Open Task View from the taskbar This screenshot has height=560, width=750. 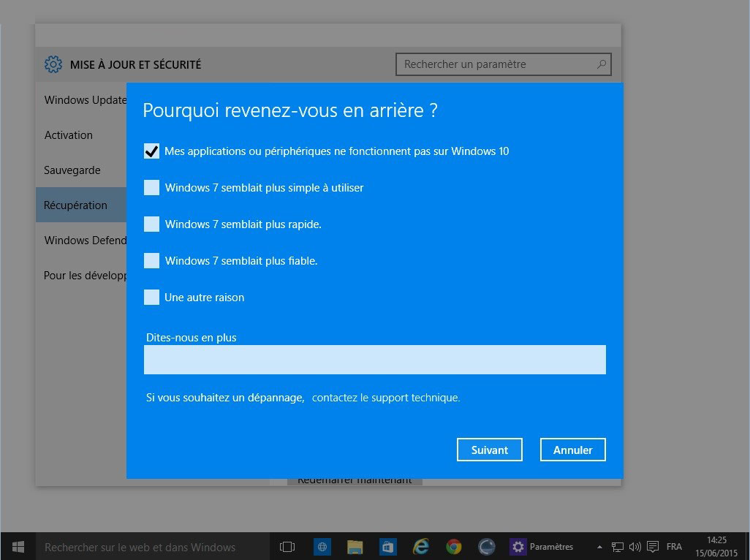287,546
